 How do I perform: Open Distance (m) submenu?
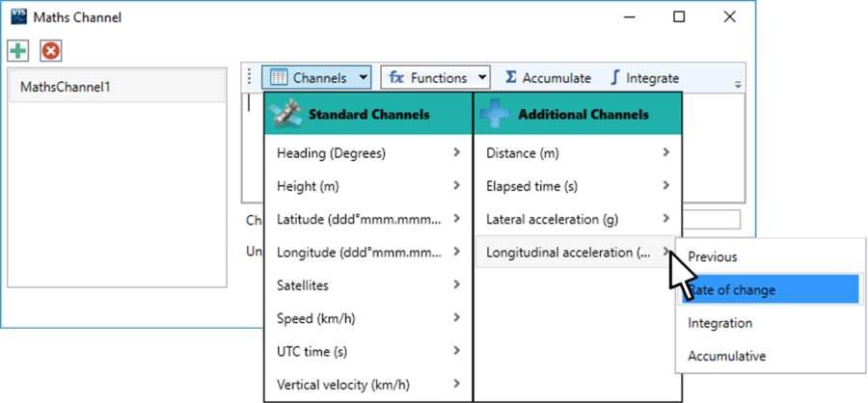click(x=578, y=152)
